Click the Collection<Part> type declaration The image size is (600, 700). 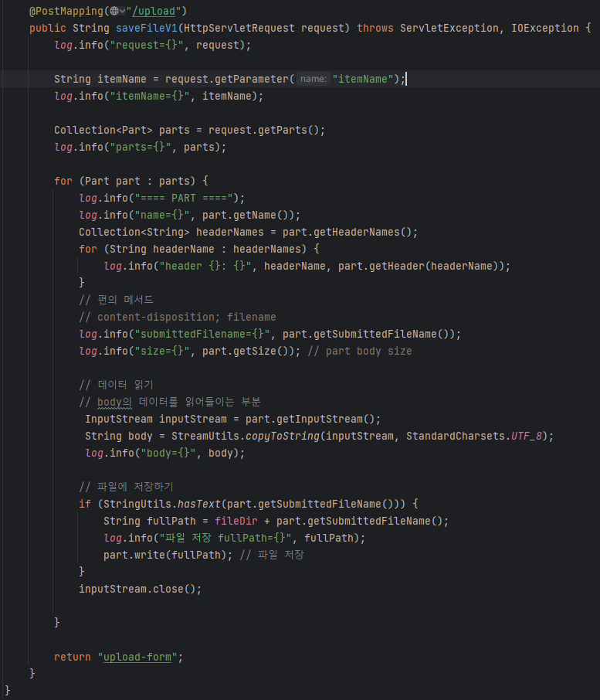click(x=103, y=130)
